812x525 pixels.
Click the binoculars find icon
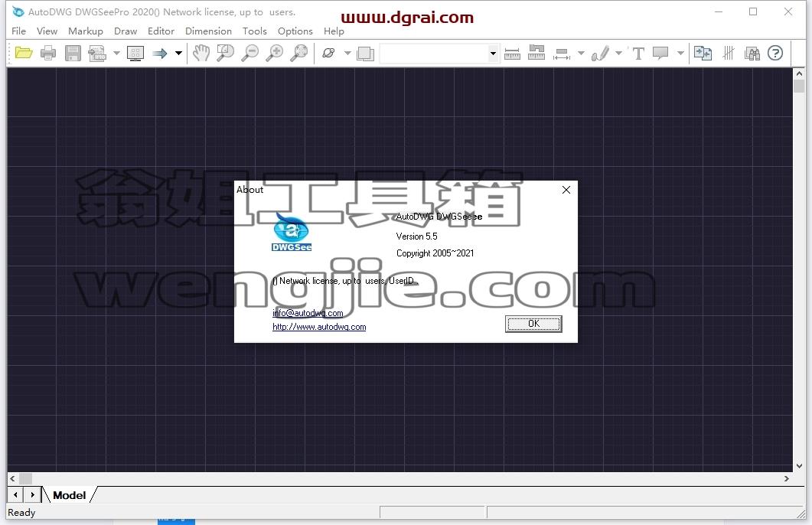[752, 53]
